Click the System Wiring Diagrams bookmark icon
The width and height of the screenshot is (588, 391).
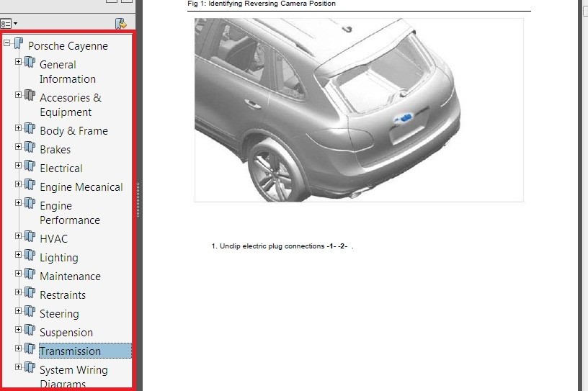coord(30,367)
